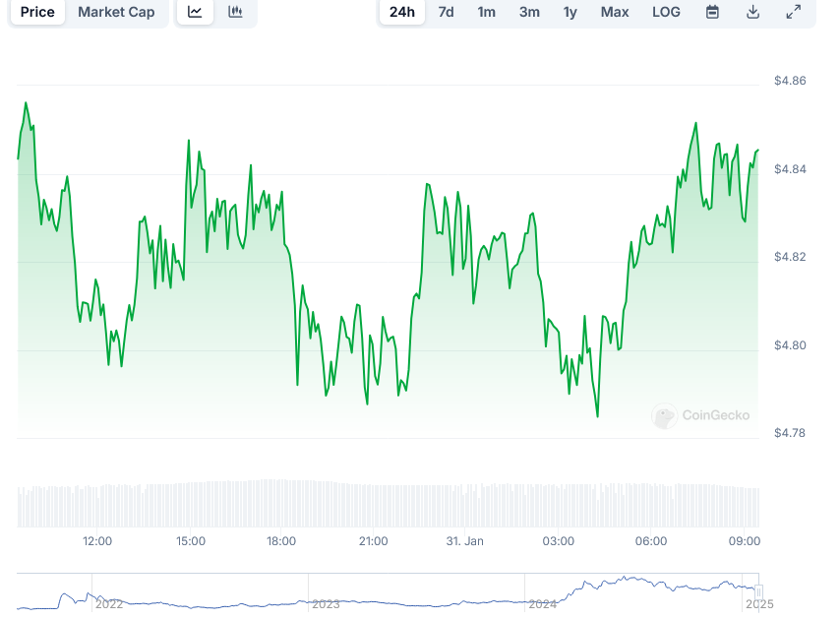This screenshot has height=619, width=840.
Task: Expand chart to fullscreen
Action: [793, 12]
